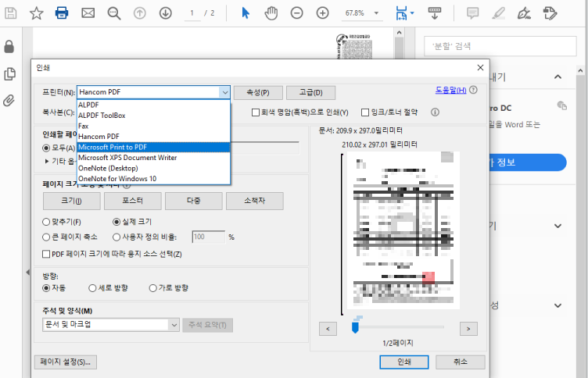Click the 고급(D) advanced button
Image resolution: width=588 pixels, height=378 pixels.
pos(311,92)
